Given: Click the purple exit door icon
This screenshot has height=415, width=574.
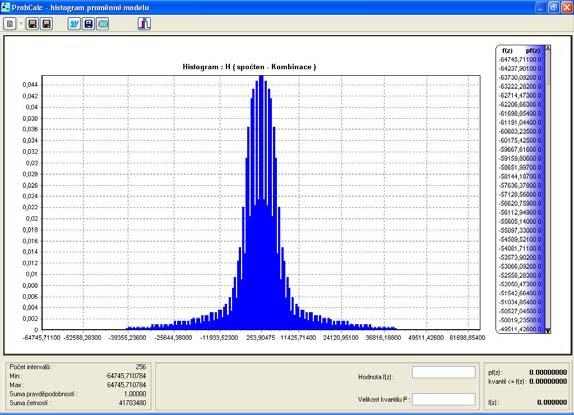Looking at the screenshot, I should [144, 24].
